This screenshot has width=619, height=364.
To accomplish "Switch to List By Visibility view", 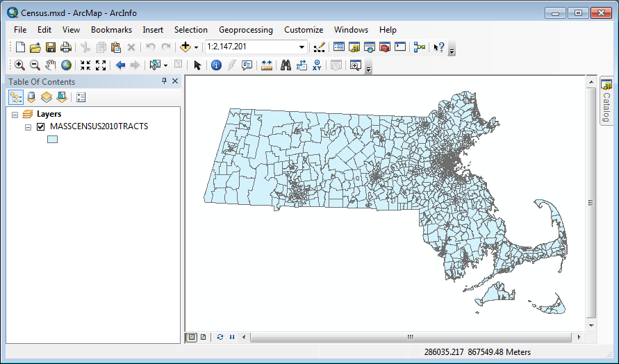I will [x=47, y=97].
